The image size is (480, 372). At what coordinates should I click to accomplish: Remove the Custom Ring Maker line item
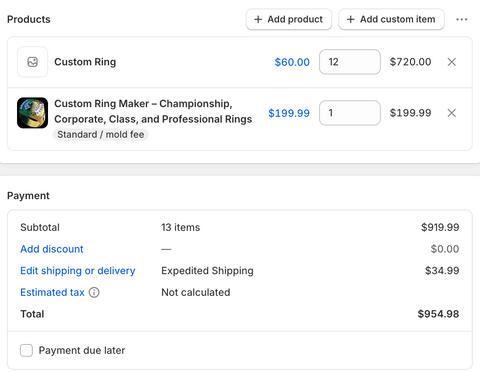tap(452, 113)
